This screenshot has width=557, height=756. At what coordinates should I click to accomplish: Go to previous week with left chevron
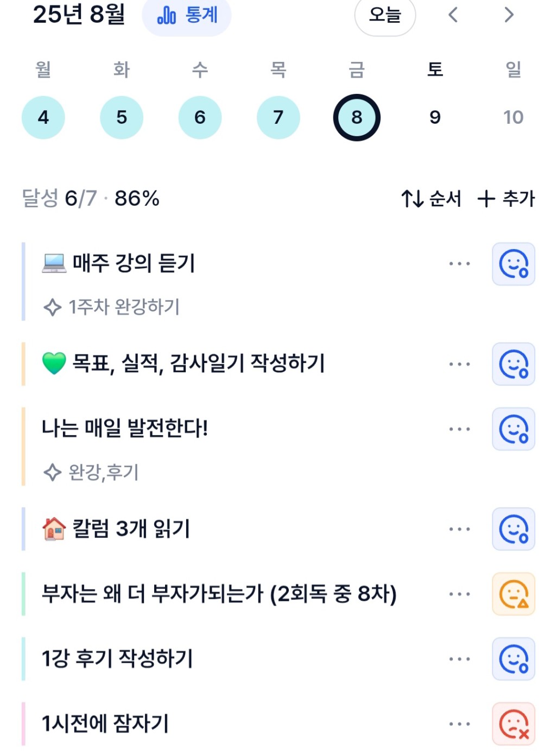point(453,15)
